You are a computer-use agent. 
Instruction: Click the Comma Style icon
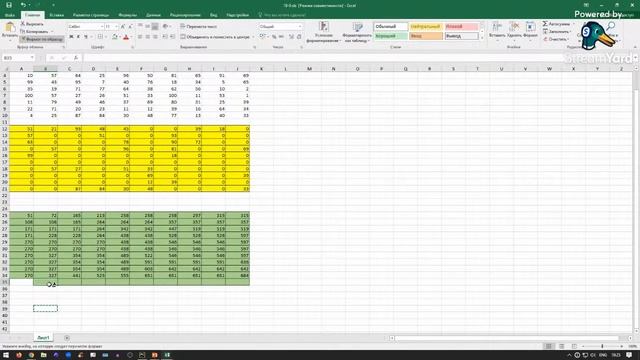pos(281,37)
